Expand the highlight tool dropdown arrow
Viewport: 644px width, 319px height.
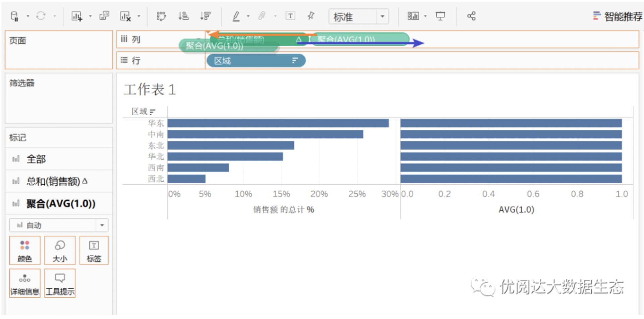248,16
